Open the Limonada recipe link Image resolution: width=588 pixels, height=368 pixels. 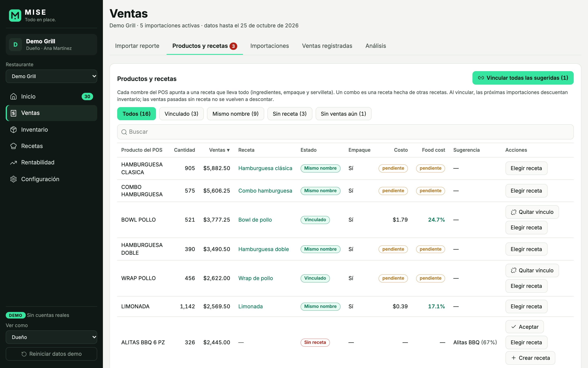click(250, 306)
